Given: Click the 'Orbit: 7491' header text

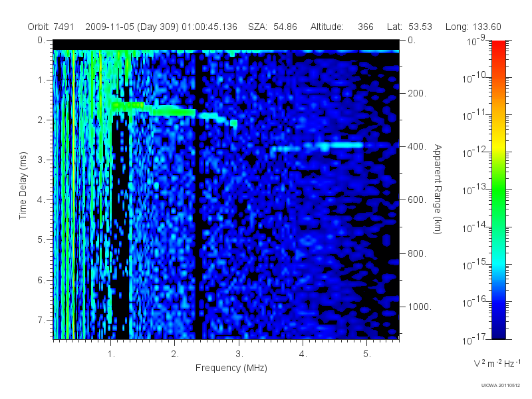Looking at the screenshot, I should [51, 27].
